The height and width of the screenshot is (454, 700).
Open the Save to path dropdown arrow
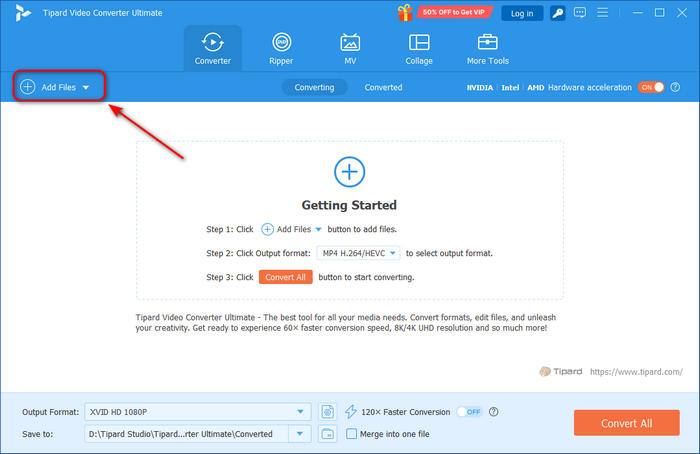click(300, 434)
